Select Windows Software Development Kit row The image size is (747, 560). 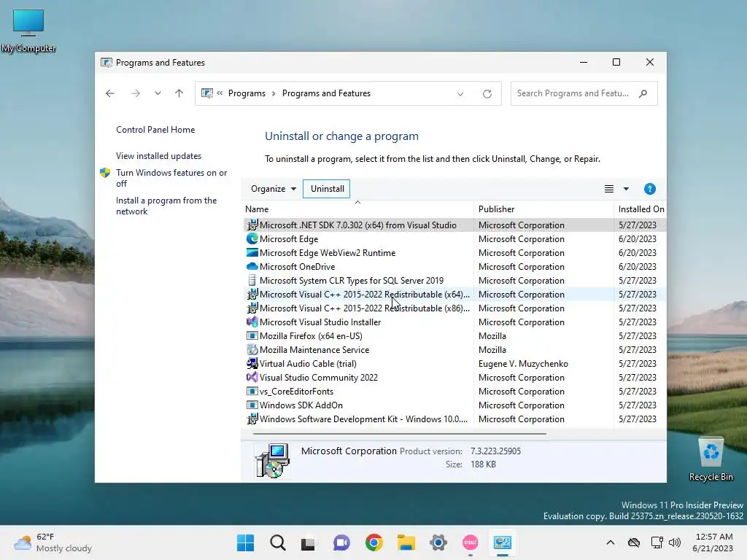[x=454, y=419]
